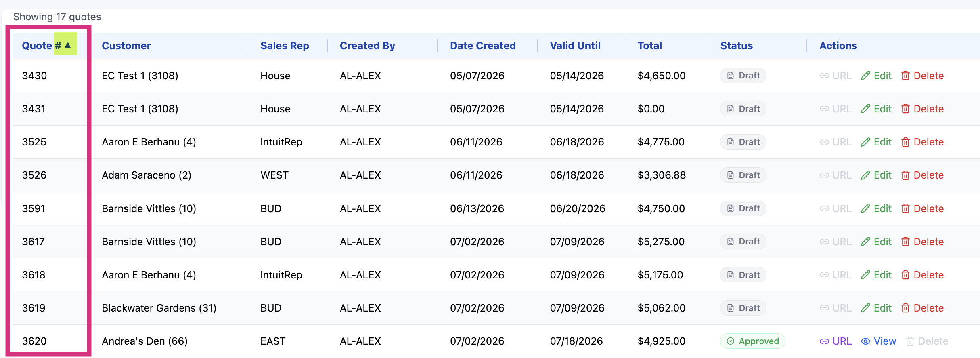Sort table by Date Created column
Screen dimensions: 980x358
pos(483,46)
